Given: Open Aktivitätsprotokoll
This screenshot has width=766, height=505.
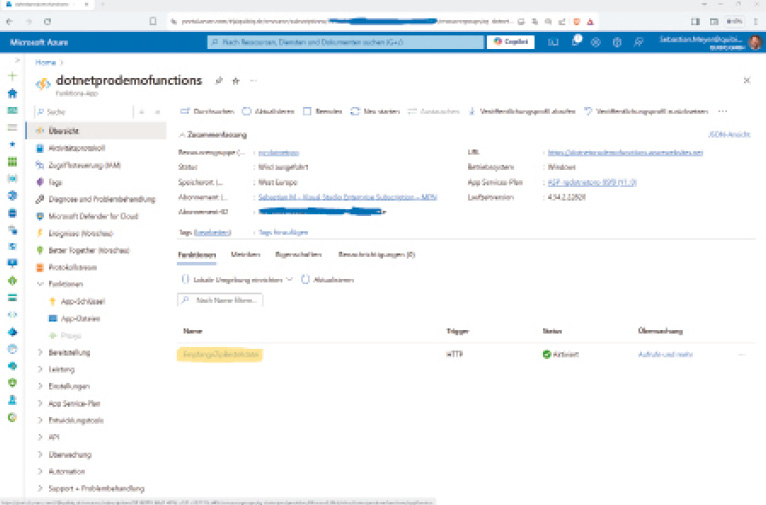Looking at the screenshot, I should coord(77,148).
